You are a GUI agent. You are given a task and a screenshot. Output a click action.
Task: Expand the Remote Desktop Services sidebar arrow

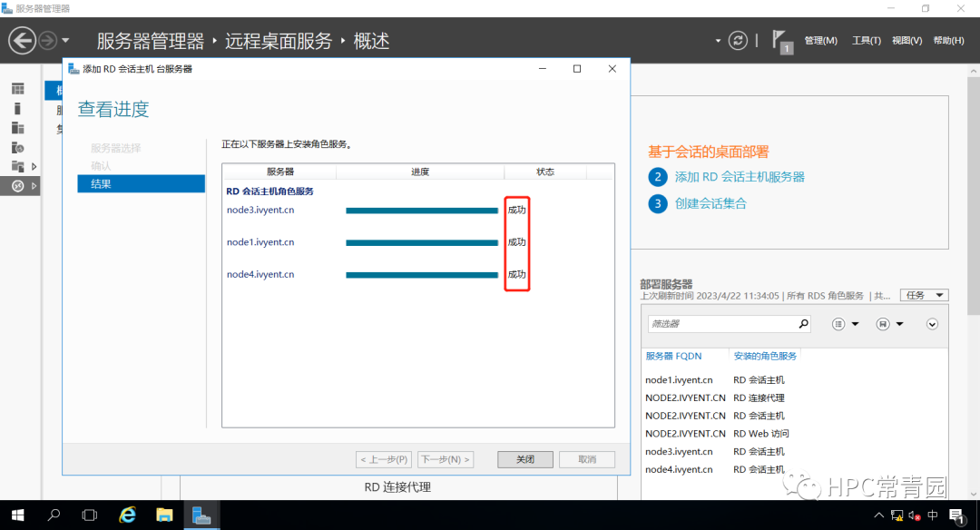pos(34,186)
